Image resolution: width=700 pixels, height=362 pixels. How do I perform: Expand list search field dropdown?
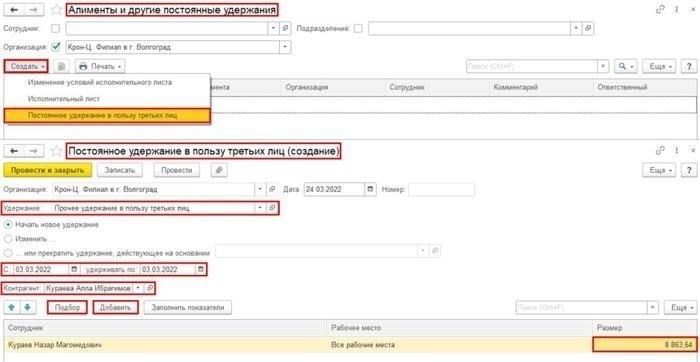coord(604,67)
